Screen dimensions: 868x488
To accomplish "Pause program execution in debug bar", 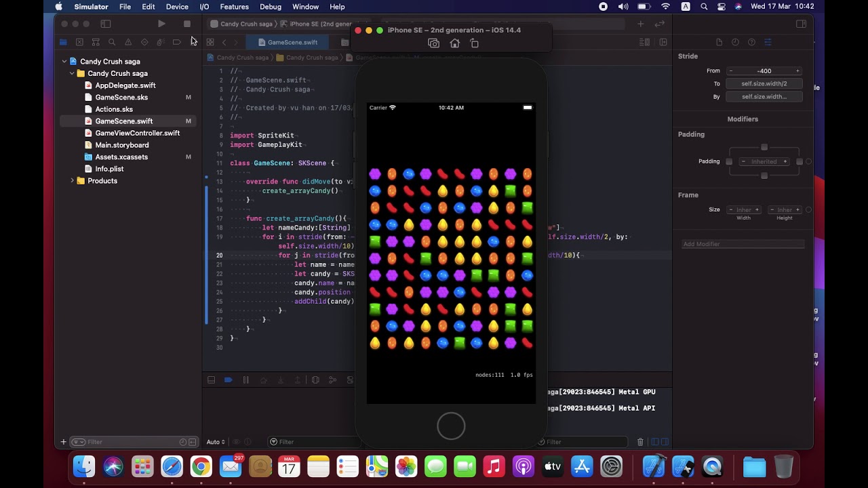I will (x=246, y=380).
